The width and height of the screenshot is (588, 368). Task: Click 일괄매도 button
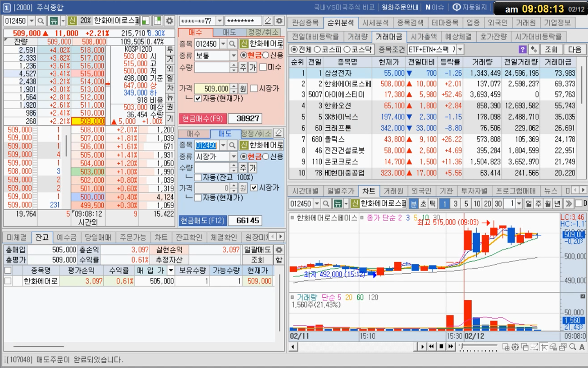tap(258, 250)
